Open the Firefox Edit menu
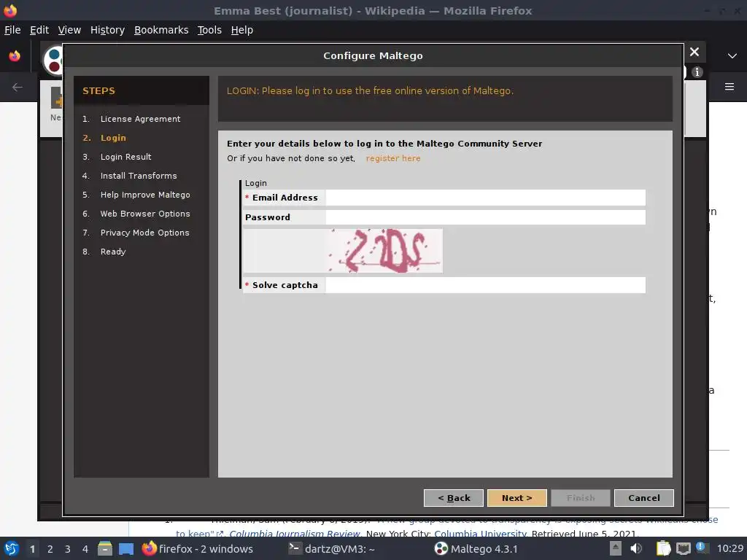Screen dimensions: 747x560 tap(39, 30)
